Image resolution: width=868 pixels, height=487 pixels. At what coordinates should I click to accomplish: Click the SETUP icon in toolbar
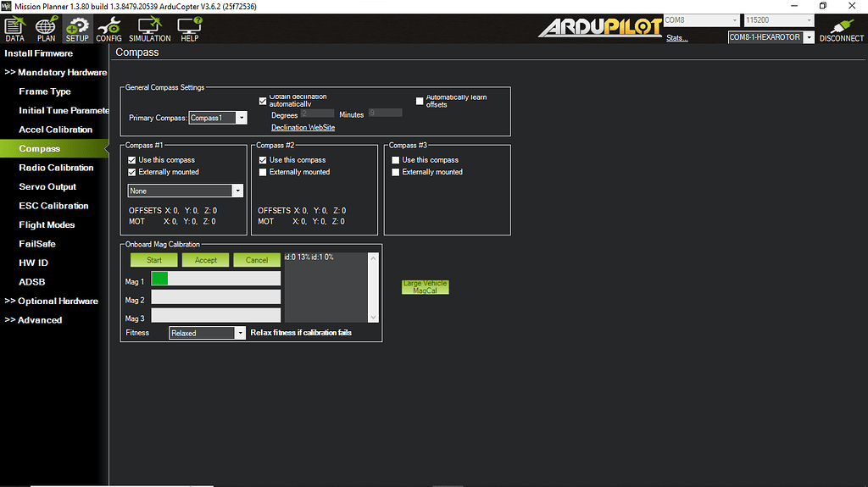tap(77, 29)
